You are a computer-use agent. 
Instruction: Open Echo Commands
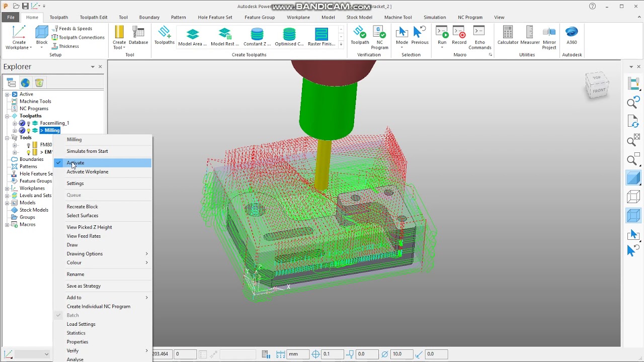[x=480, y=37]
